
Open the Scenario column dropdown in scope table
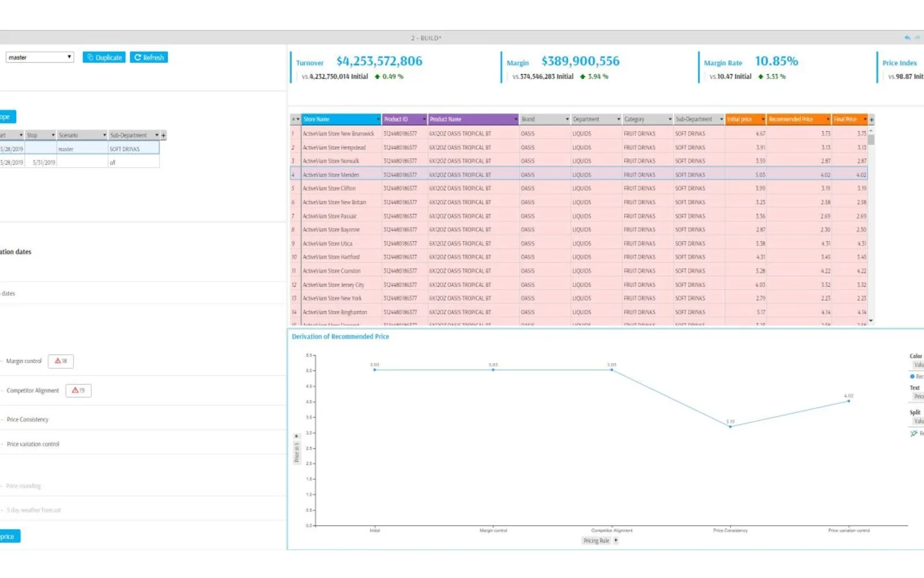[105, 135]
